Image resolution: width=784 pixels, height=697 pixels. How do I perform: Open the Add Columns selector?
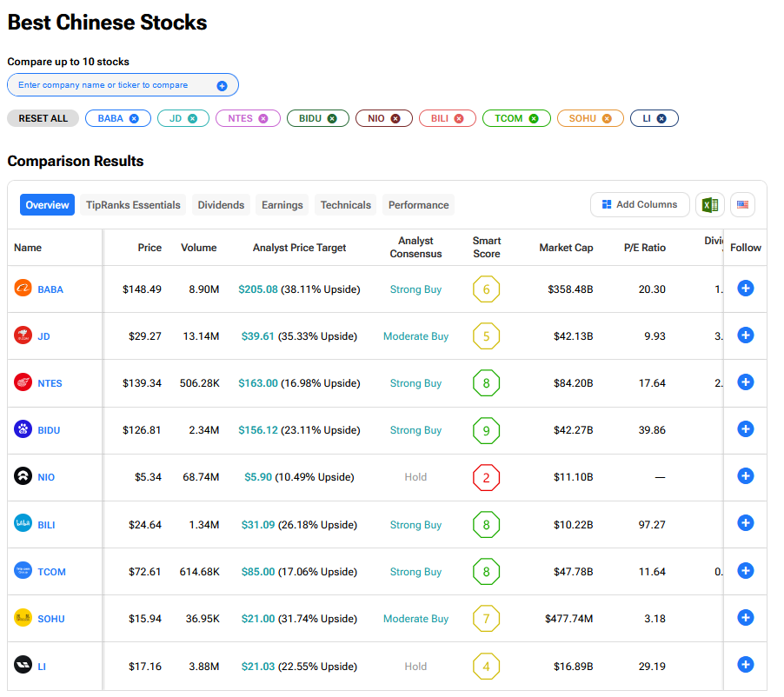click(x=640, y=205)
